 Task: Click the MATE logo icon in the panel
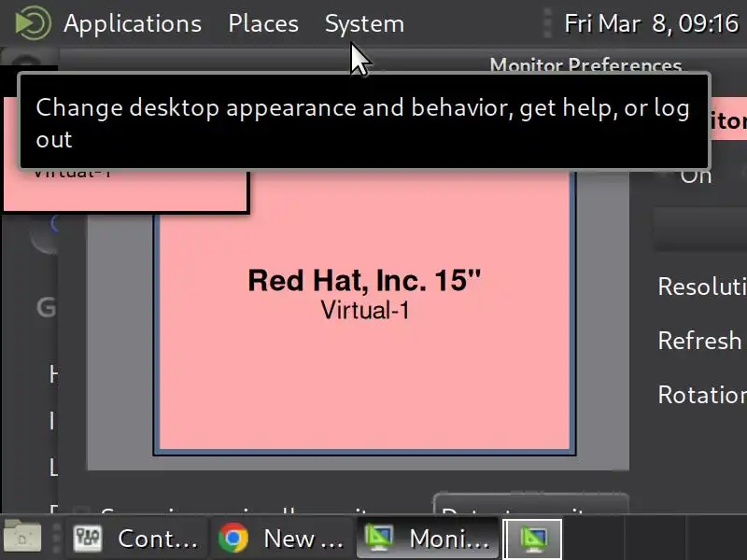[33, 22]
